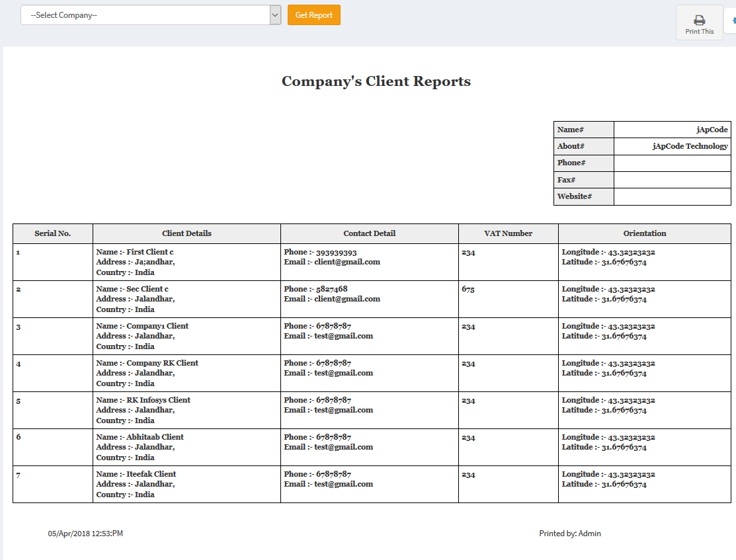This screenshot has height=560, width=736.
Task: Click serial number 4 cell
Action: [x=53, y=373]
